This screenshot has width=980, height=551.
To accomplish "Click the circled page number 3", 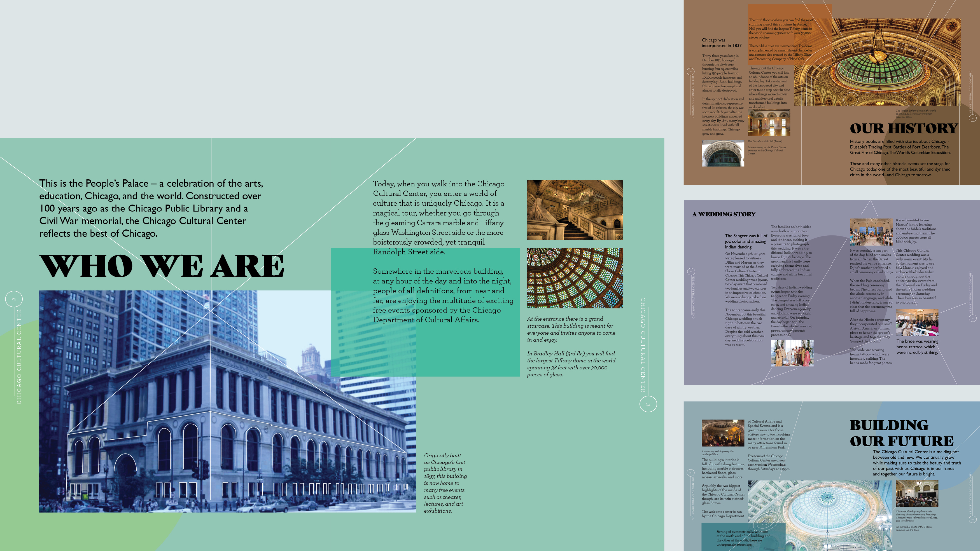I will pyautogui.click(x=648, y=404).
